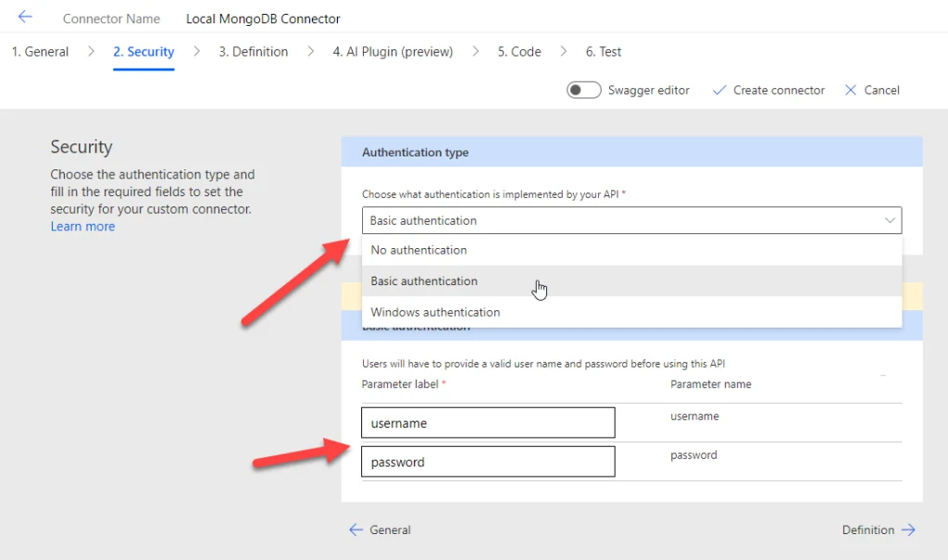The width and height of the screenshot is (948, 560).
Task: Click the Parameter name column header
Action: 710,384
